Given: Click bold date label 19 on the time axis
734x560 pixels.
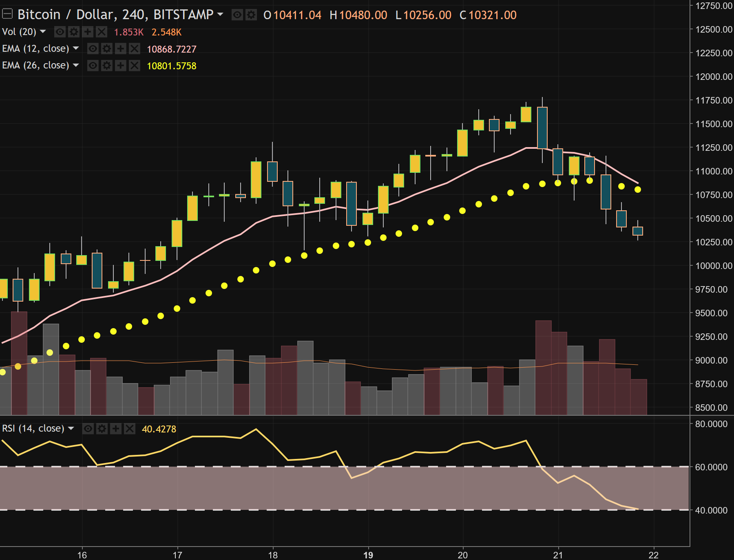Looking at the screenshot, I should [368, 555].
